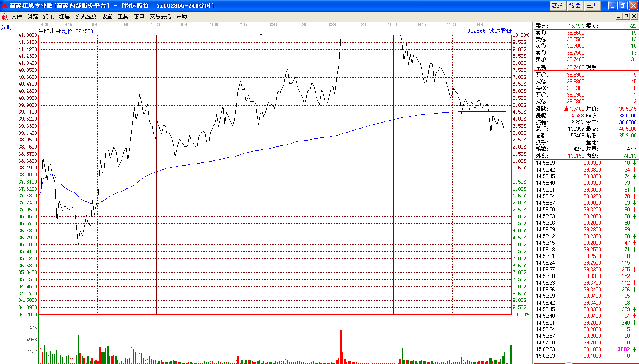The height and width of the screenshot is (364, 639).
Task: Click the 内盘 value 74013
Action: (629, 156)
